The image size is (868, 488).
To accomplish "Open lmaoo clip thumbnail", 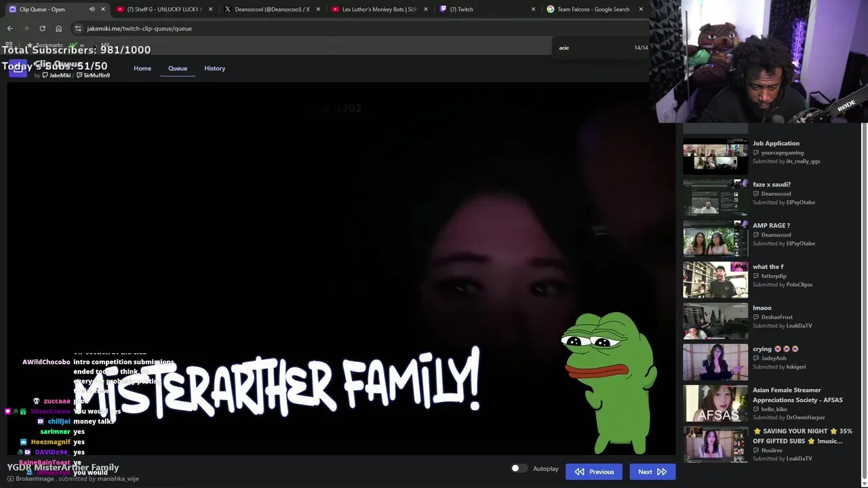I will pos(715,321).
